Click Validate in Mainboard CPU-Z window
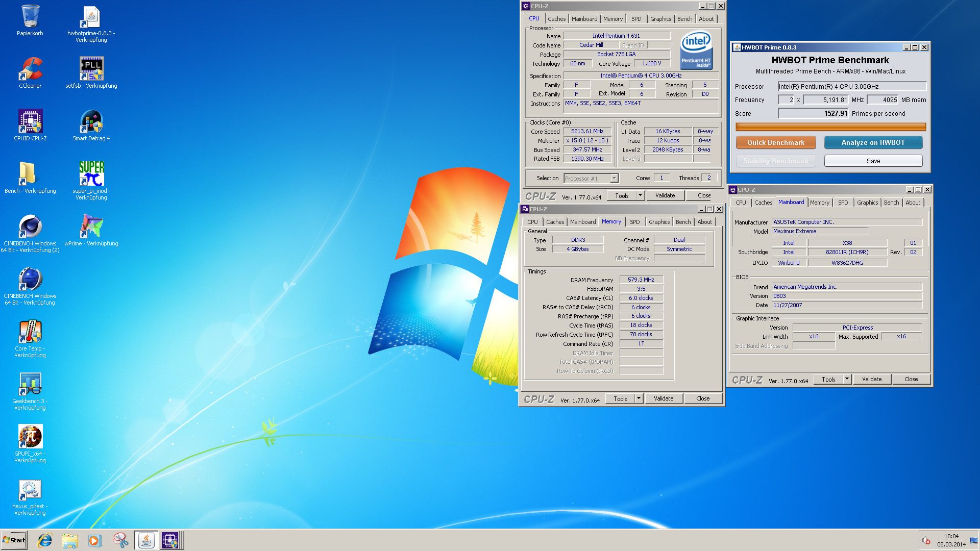The height and width of the screenshot is (551, 980). pyautogui.click(x=872, y=379)
